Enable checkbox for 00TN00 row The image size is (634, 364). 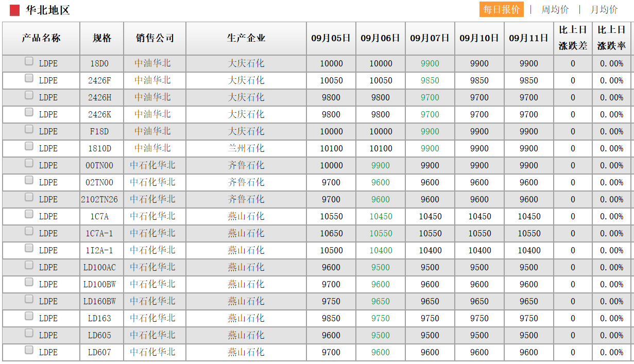point(29,163)
